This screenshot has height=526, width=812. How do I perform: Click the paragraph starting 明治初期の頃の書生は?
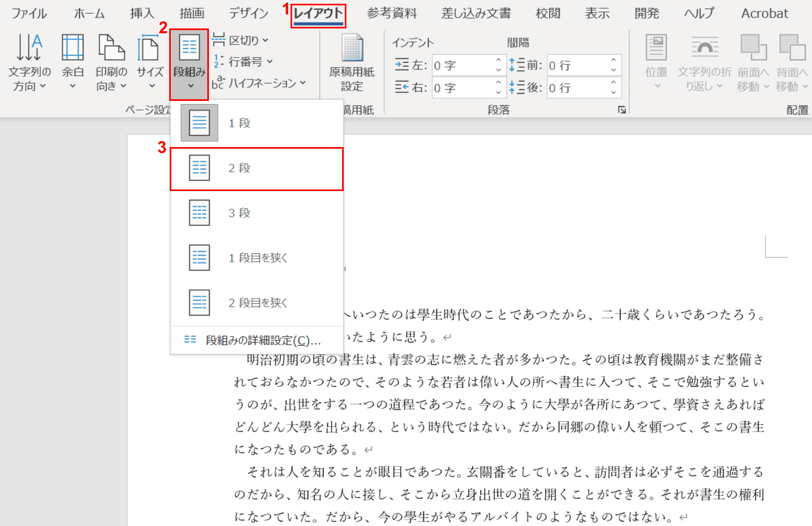point(499,404)
